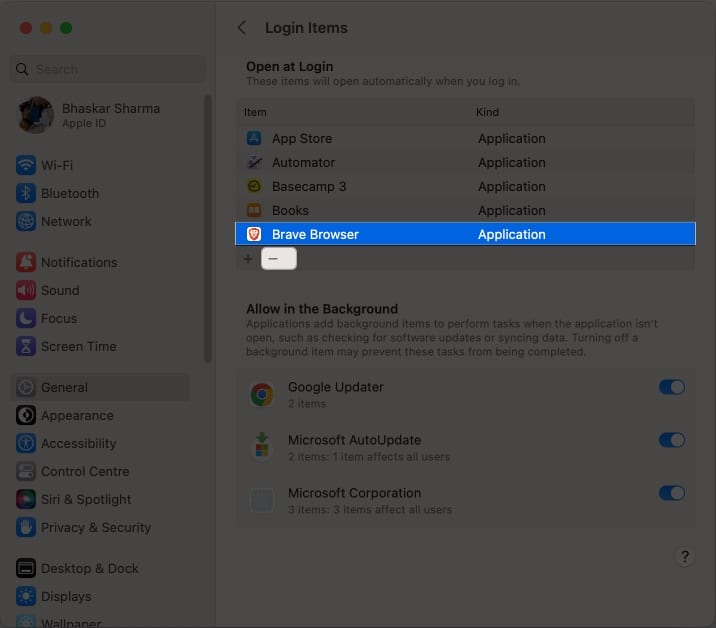Image resolution: width=716 pixels, height=628 pixels.
Task: Toggle Microsoft Corporation background switch
Action: 671,493
